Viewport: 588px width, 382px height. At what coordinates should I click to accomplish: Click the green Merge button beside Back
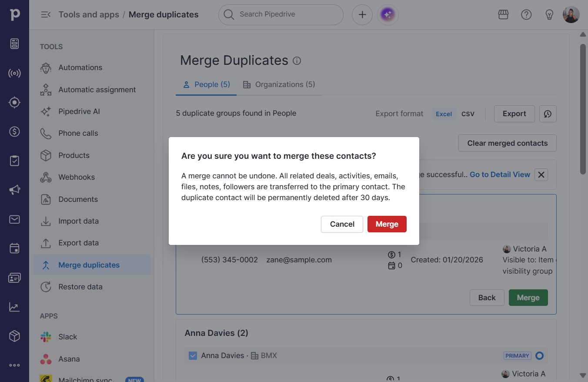coord(528,298)
